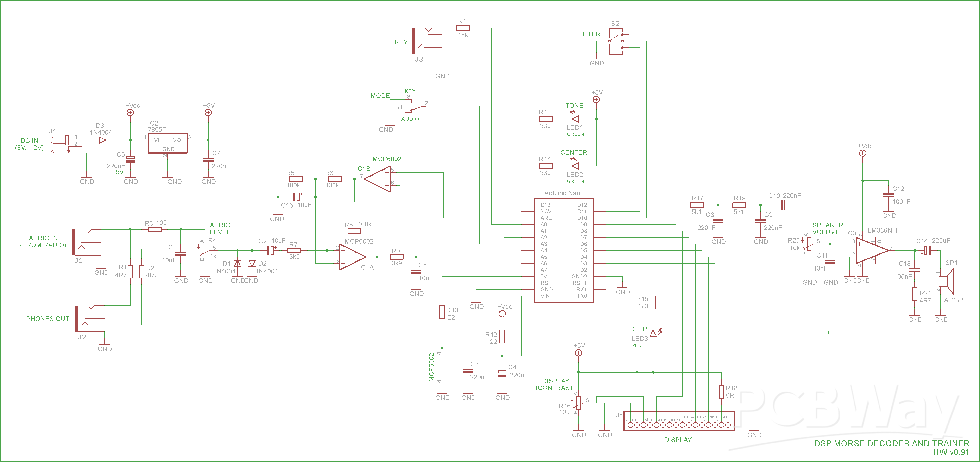Click the C14 220uF output capacitor
The width and height of the screenshot is (980, 462).
[x=928, y=250]
